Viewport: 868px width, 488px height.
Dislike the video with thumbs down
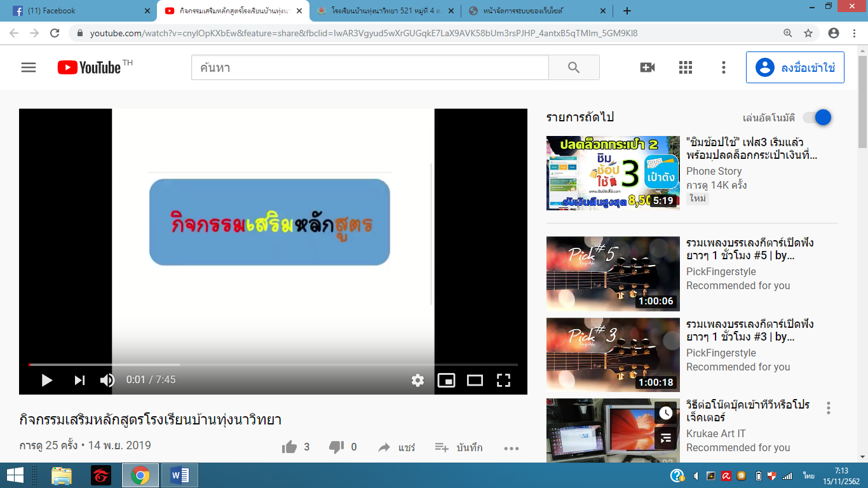tap(336, 447)
